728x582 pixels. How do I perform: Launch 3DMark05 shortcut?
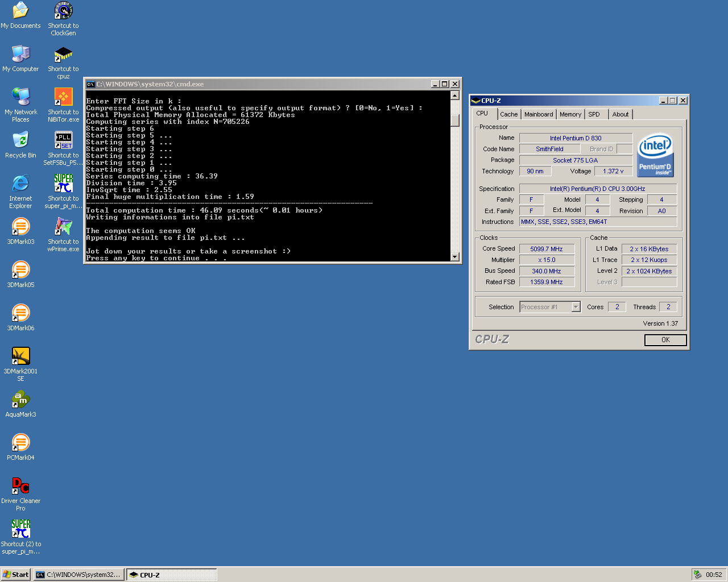point(20,275)
